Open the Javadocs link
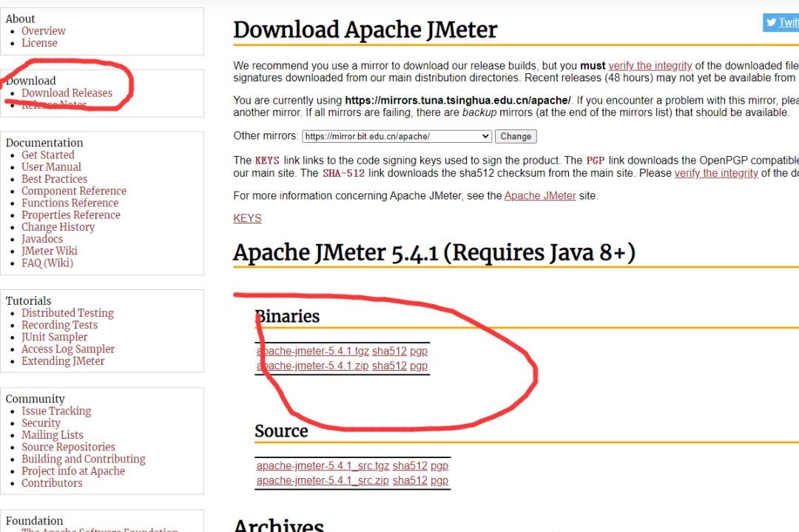Image resolution: width=799 pixels, height=532 pixels. [x=42, y=239]
